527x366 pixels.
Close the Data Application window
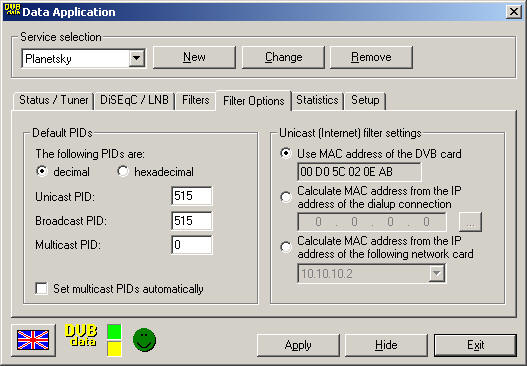tap(514, 12)
